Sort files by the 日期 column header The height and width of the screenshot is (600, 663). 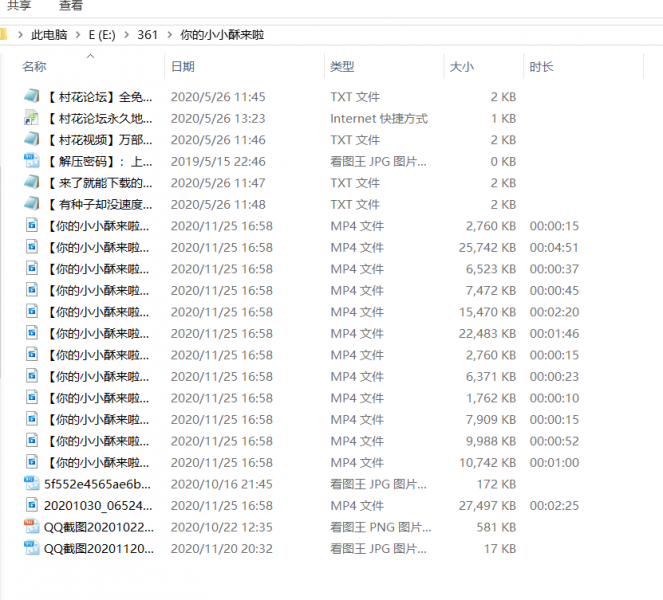click(x=183, y=67)
